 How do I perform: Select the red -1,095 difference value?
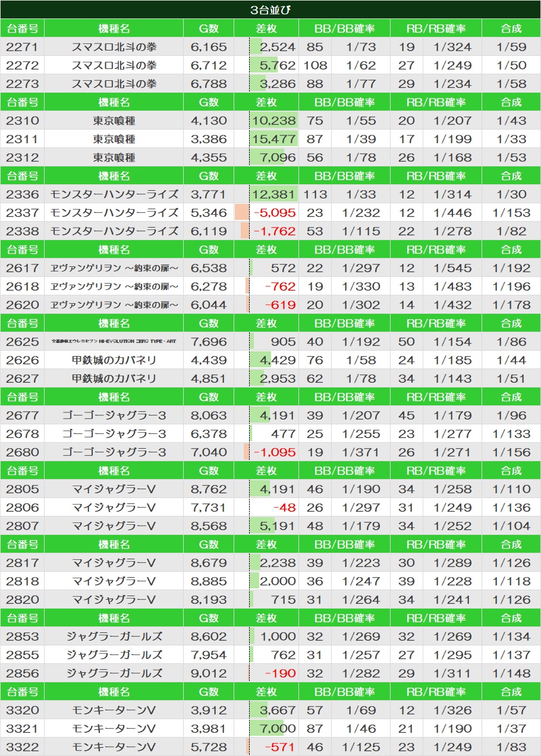click(x=275, y=452)
